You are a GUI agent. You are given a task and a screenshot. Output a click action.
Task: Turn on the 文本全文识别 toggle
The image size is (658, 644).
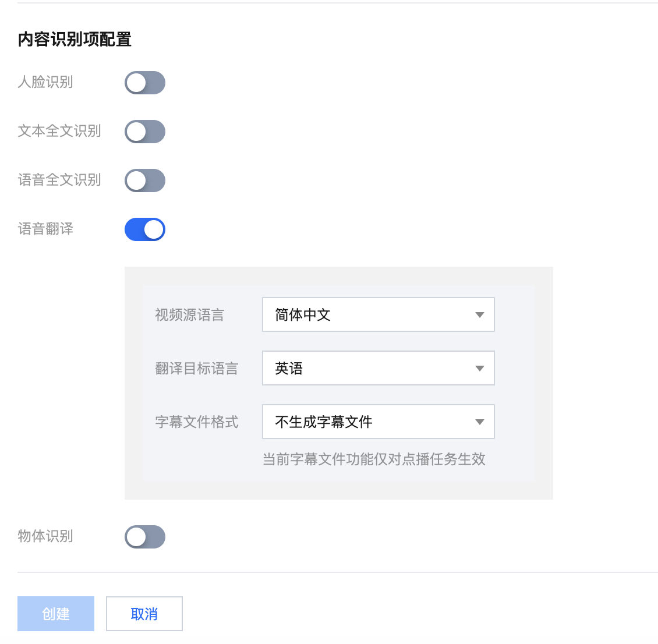[145, 132]
